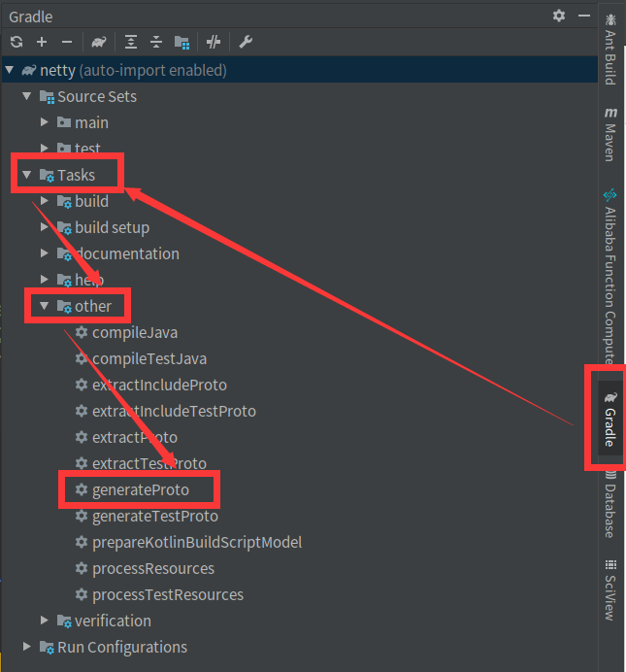Toggle Offline Mode toolbar icon
The height and width of the screenshot is (672, 626).
214,42
